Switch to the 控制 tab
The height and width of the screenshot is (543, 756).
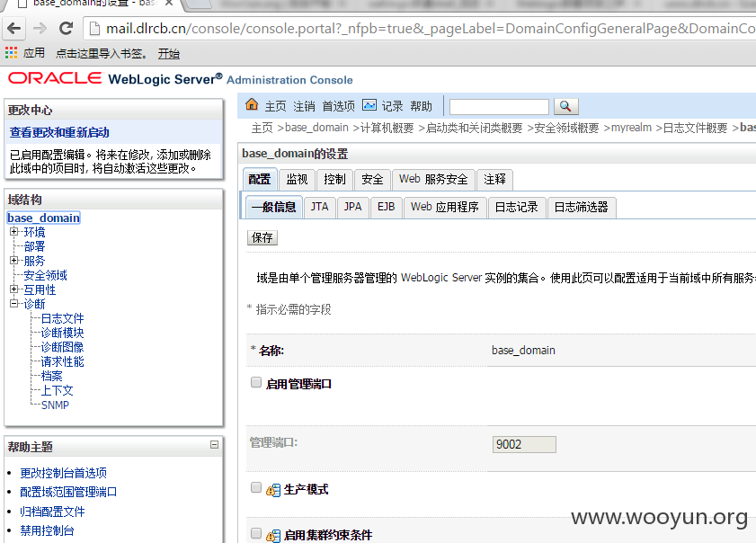point(334,180)
